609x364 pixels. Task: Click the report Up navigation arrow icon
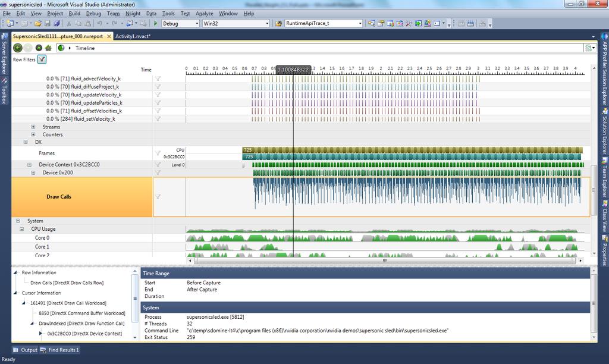39,48
